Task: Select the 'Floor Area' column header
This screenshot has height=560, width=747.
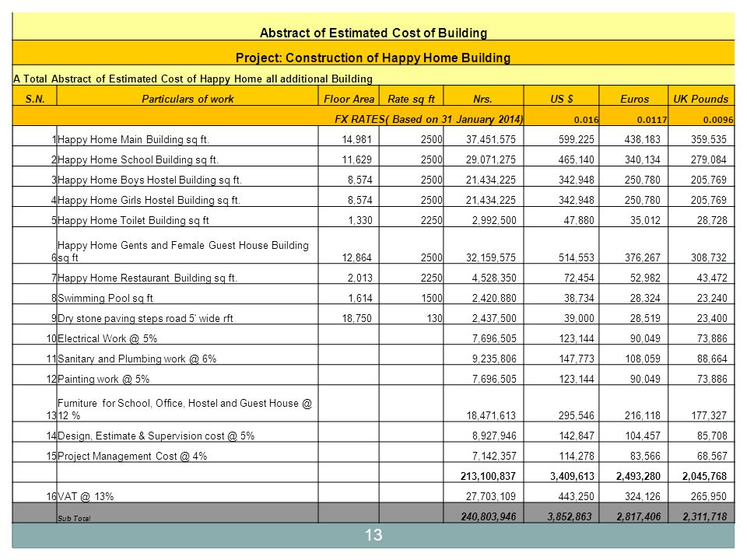Action: click(349, 99)
